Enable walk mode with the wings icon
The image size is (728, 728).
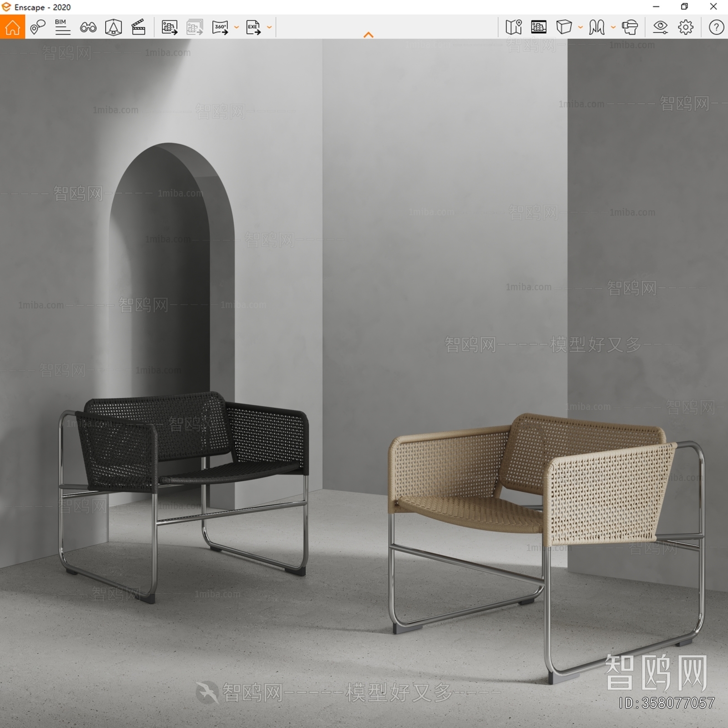[596, 27]
